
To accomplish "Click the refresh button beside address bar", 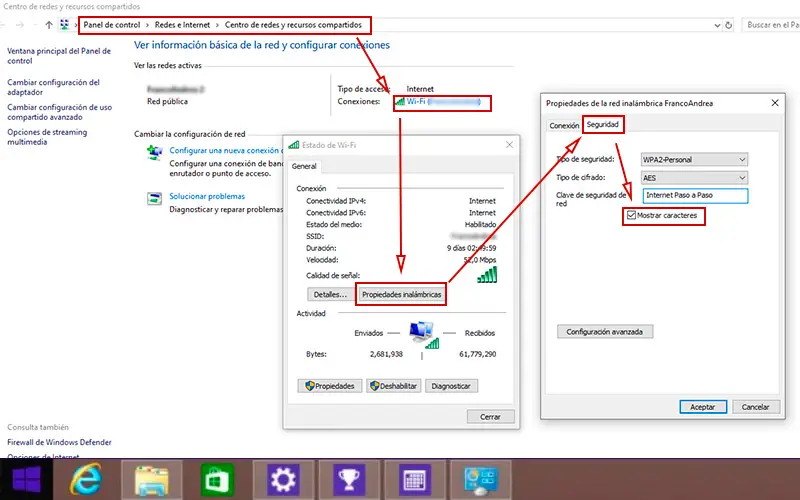I will (729, 25).
